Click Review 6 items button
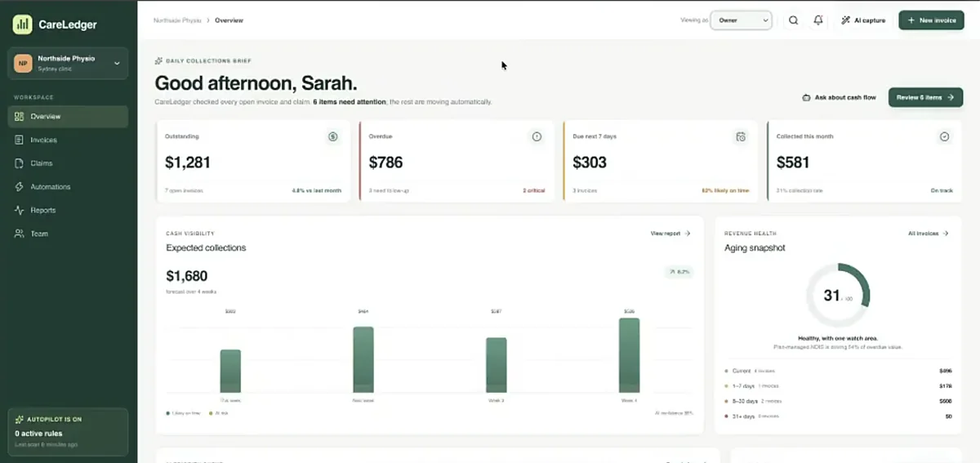The image size is (980, 463). (x=924, y=97)
